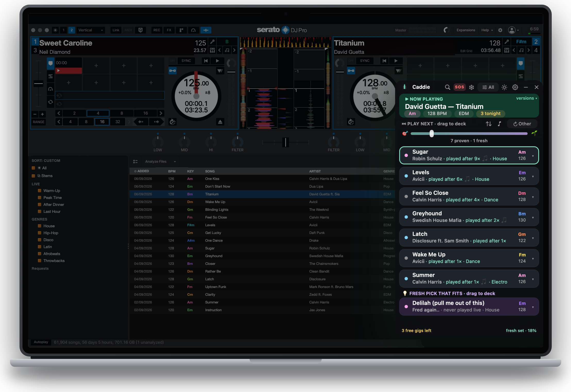Adjust the proven-to-fresh slider handle
The height and width of the screenshot is (392, 571).
[431, 133]
